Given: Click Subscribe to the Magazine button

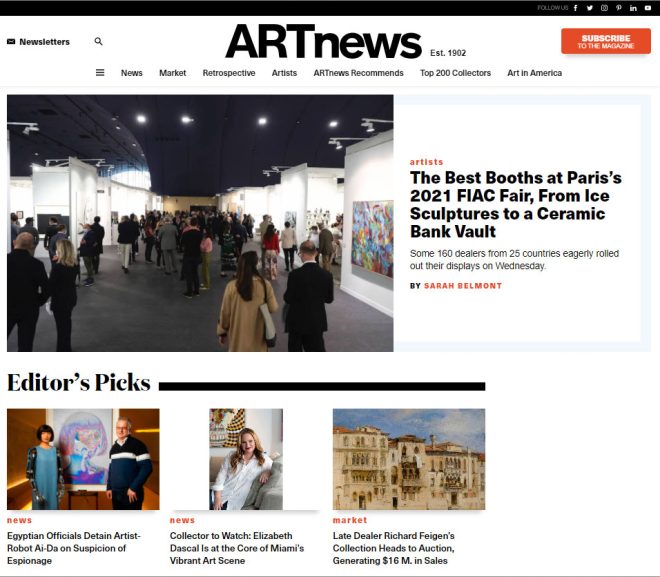Looking at the screenshot, I should (x=606, y=41).
